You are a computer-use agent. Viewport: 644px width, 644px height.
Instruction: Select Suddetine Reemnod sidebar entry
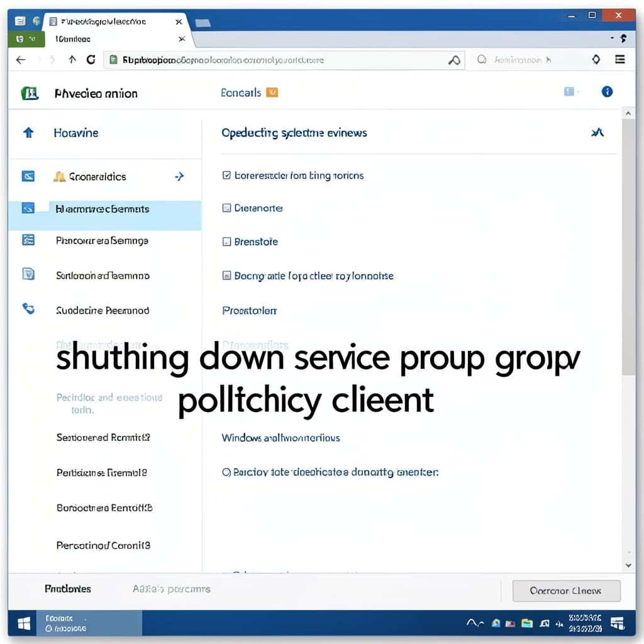coord(103,311)
